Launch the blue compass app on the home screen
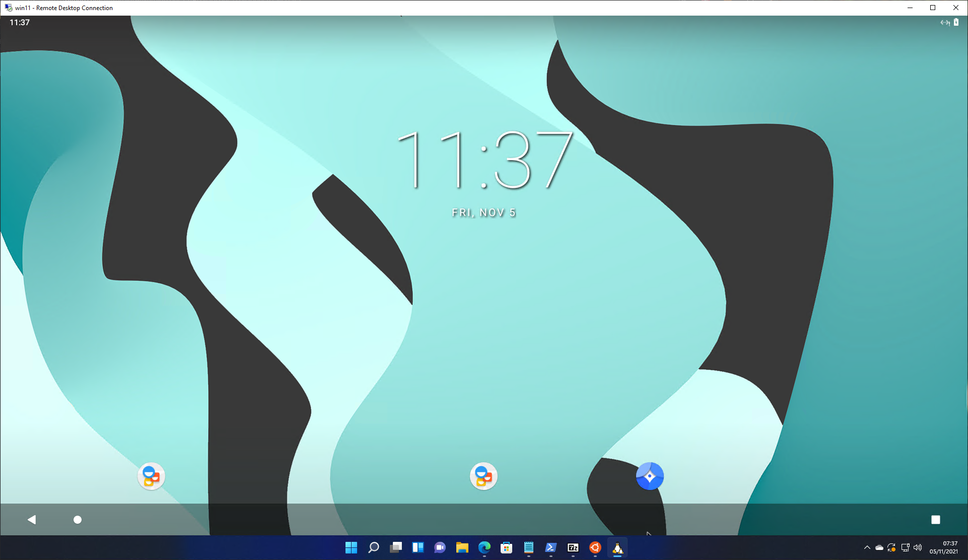968x560 pixels. coord(649,476)
